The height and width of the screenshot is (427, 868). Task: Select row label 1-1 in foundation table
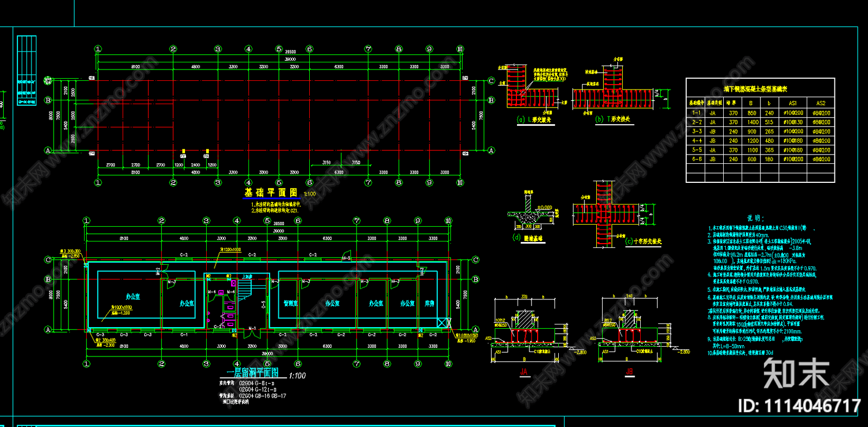tap(696, 113)
